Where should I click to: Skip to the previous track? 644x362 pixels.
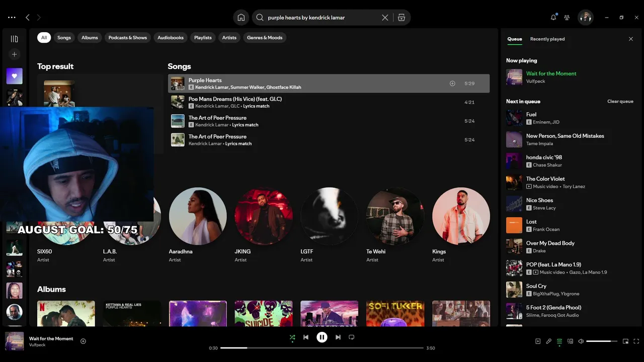305,337
